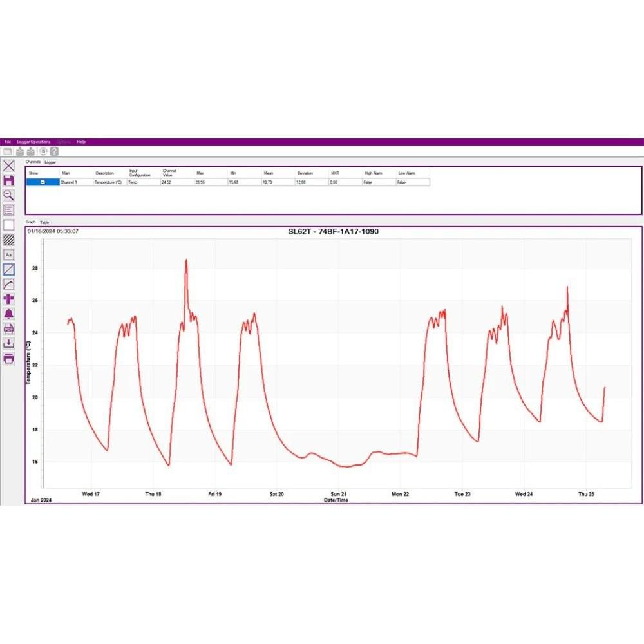This screenshot has width=644, height=644.
Task: Click the empty white color swatch box
Action: 8,225
